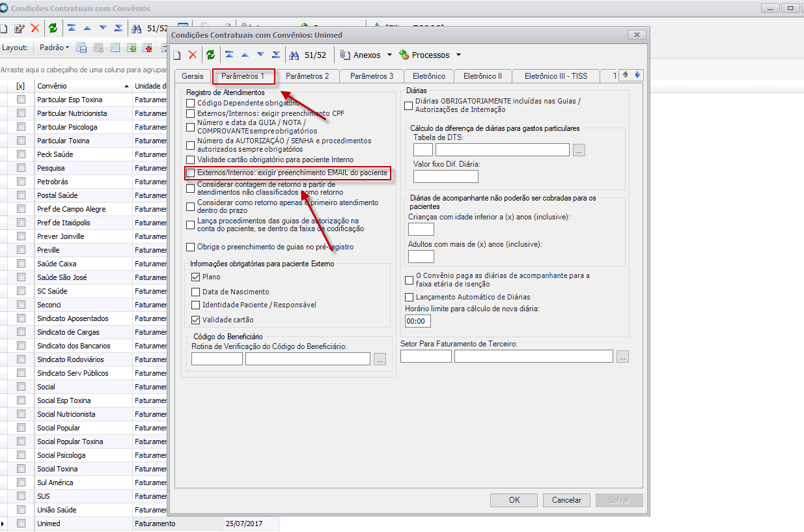This screenshot has width=804, height=532.
Task: Click the Crianças com idade inferior field
Action: [x=421, y=229]
